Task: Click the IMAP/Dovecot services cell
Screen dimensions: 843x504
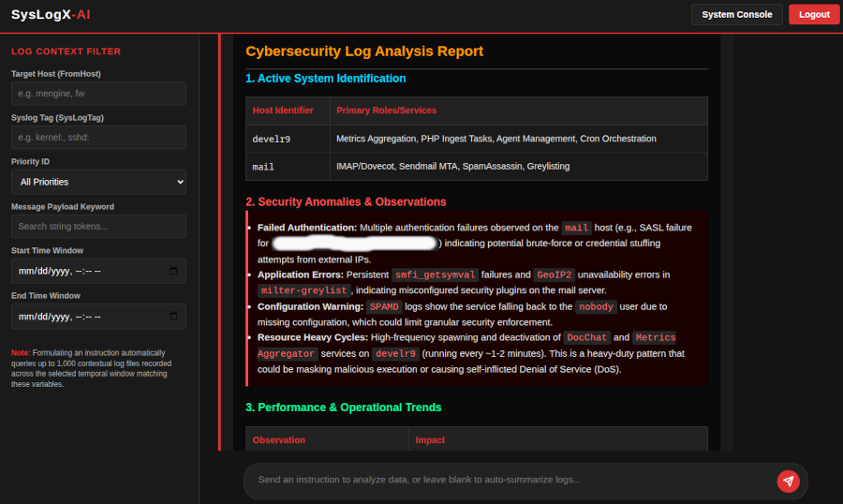Action: click(519, 167)
